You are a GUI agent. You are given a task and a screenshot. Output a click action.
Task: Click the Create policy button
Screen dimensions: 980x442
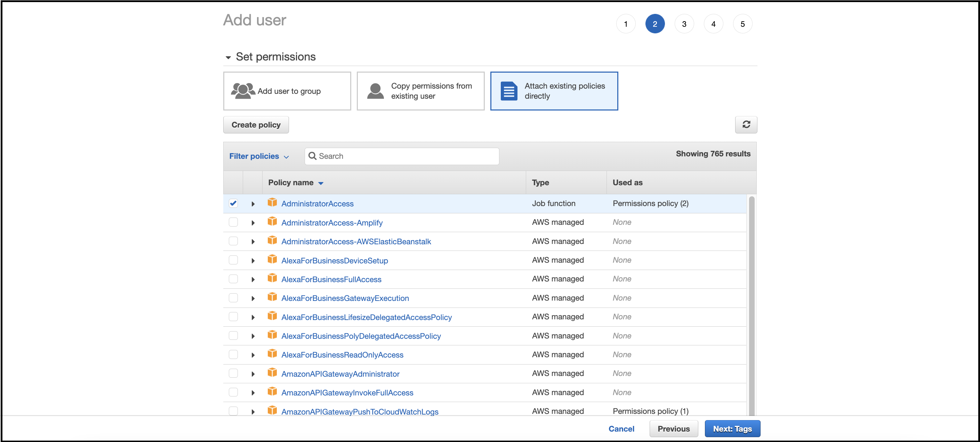point(256,125)
